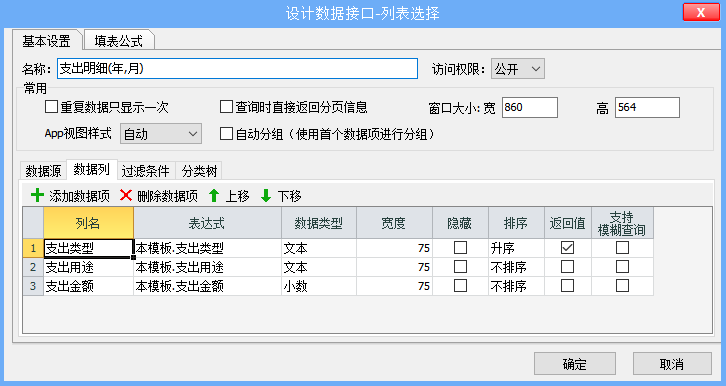This screenshot has width=726, height=386.
Task: Click the 表达式 column header
Action: (207, 223)
